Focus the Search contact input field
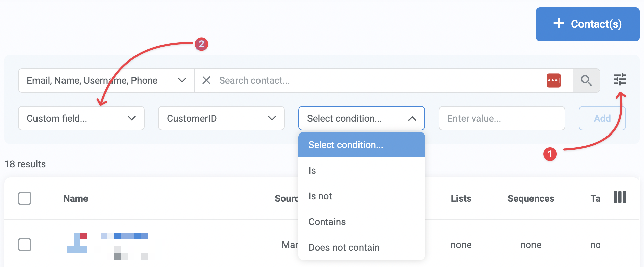This screenshot has height=267, width=644. pos(378,80)
